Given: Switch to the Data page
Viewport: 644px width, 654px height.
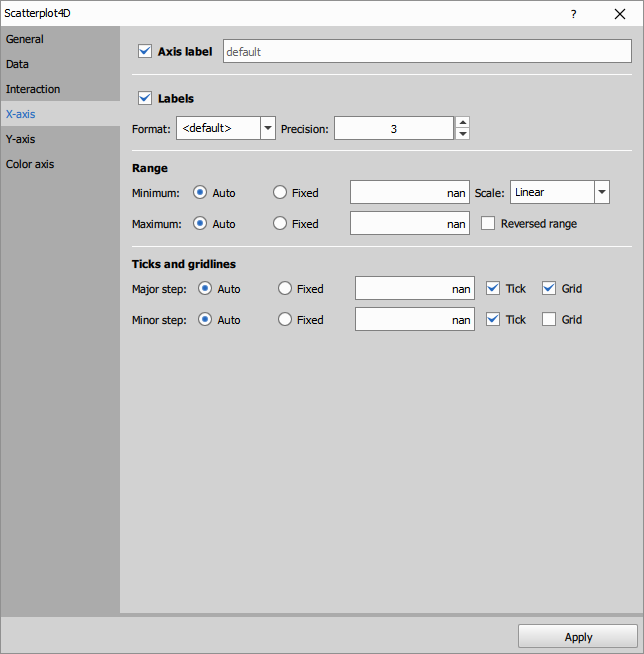Looking at the screenshot, I should 60,64.
